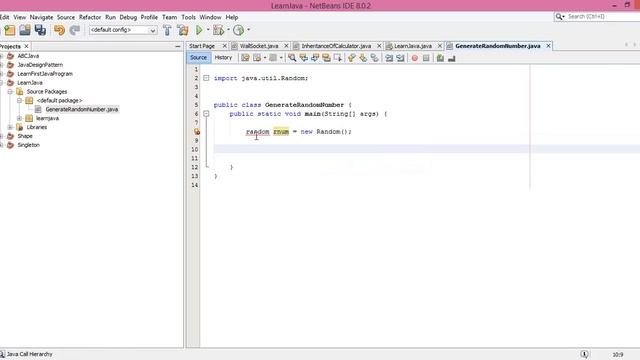Open the Source menu
This screenshot has width=640, height=360.
pyautogui.click(x=66, y=17)
